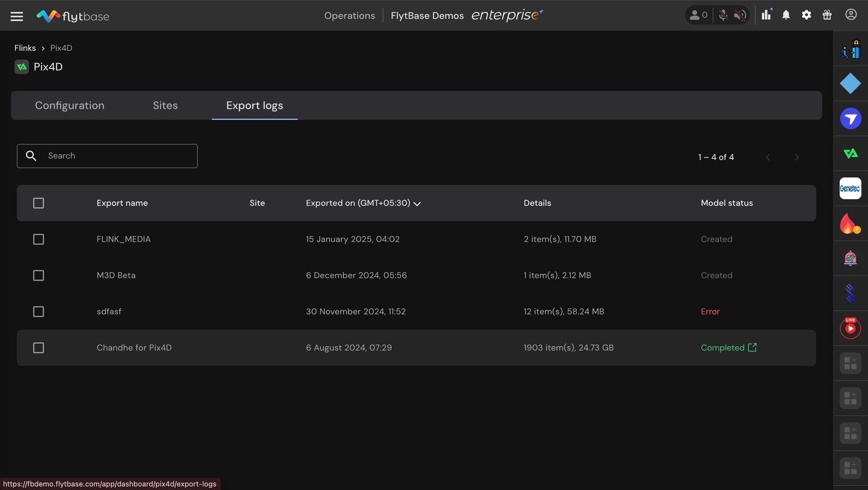
Task: Open the green Pix4D app in sidebar
Action: click(851, 154)
